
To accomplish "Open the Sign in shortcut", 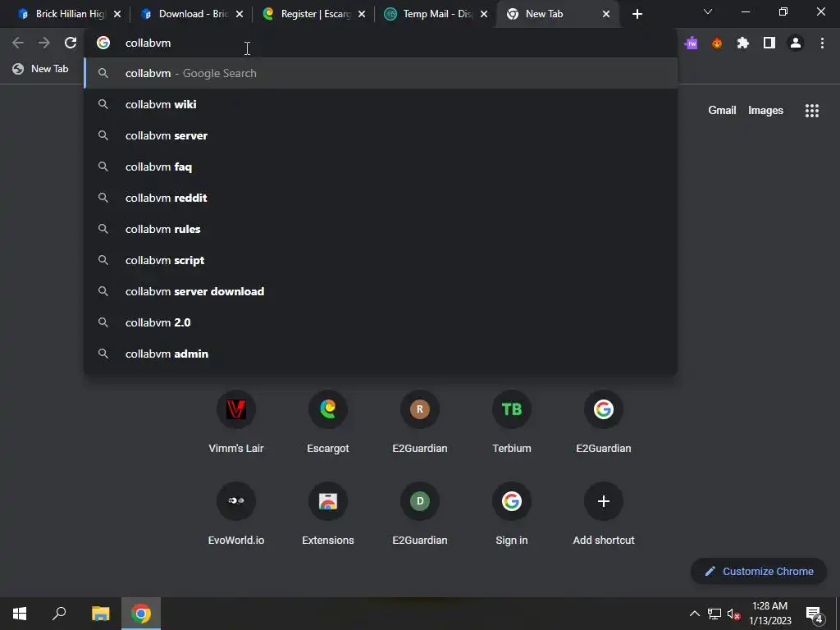I will (512, 514).
